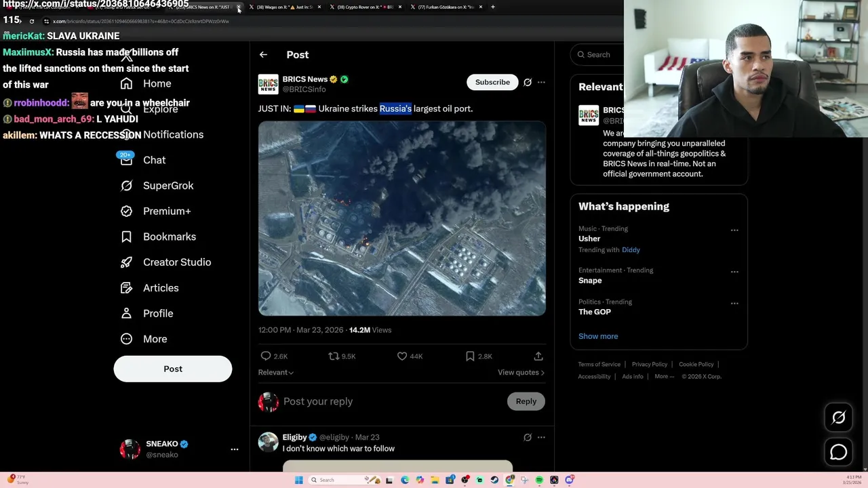
Task: Open SNEAKO account options ellipsis
Action: click(235, 449)
